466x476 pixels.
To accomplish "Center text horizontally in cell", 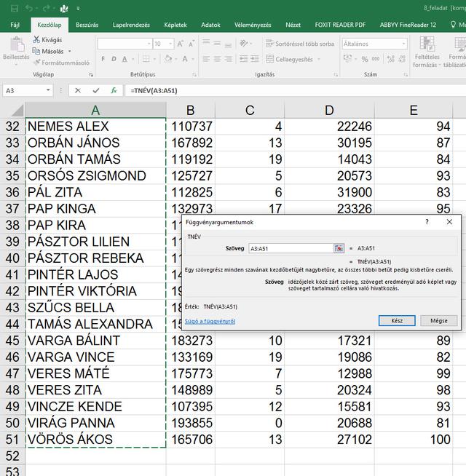I will (x=217, y=59).
